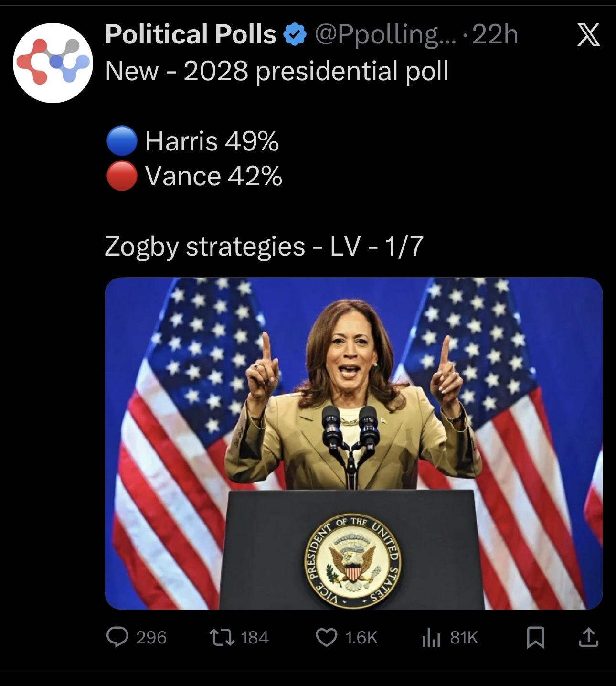Click the share upload arrow icon

point(588,637)
